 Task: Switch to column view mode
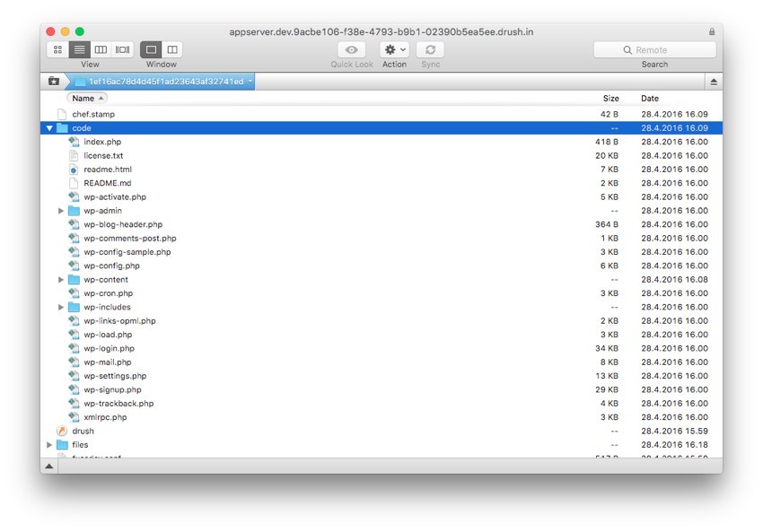pos(101,49)
